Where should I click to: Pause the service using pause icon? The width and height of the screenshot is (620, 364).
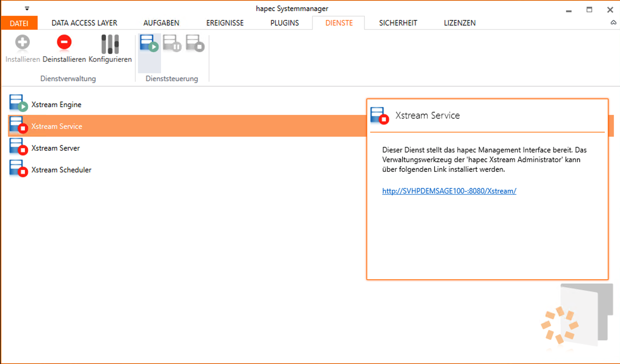coord(172,43)
